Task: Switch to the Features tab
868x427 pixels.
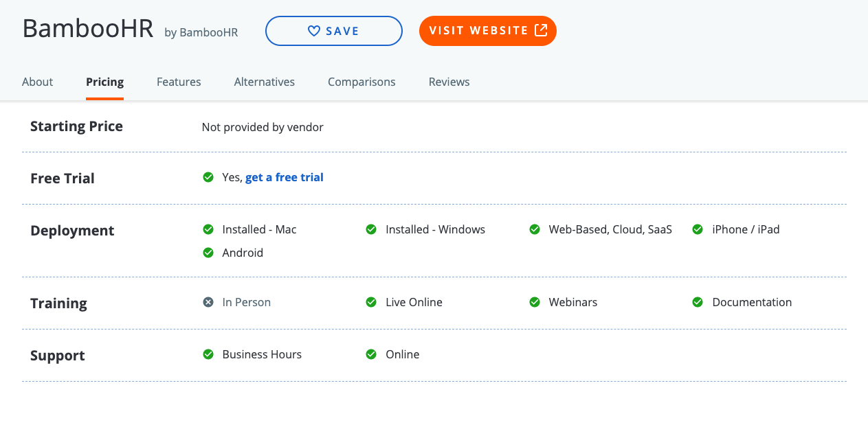Action: tap(179, 82)
